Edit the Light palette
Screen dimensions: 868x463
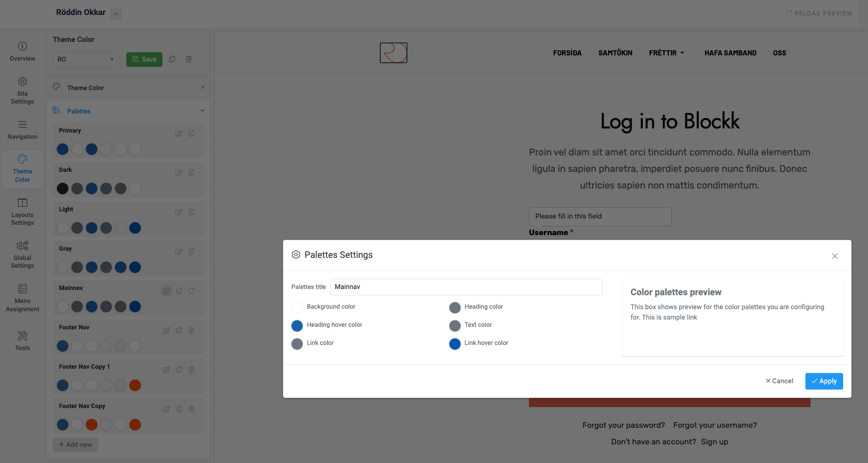click(179, 212)
